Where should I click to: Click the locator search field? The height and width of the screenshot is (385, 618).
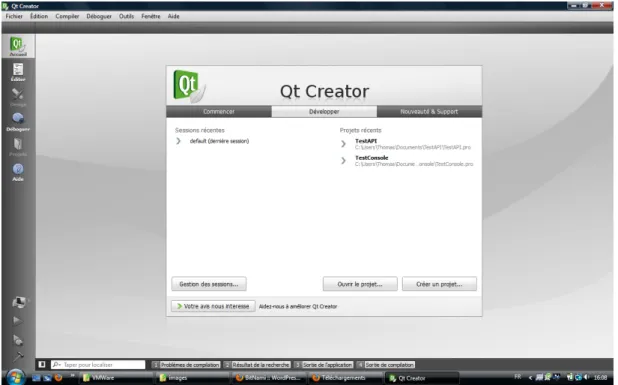[98, 365]
